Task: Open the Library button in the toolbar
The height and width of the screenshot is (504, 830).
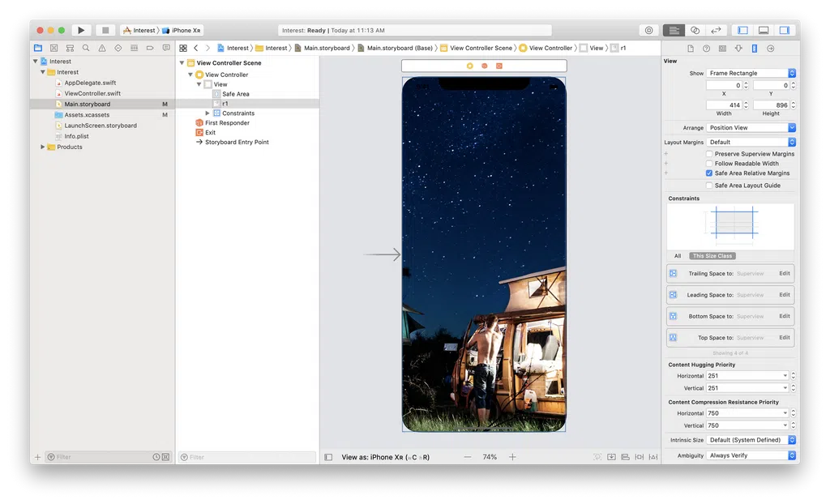Action: coord(648,30)
